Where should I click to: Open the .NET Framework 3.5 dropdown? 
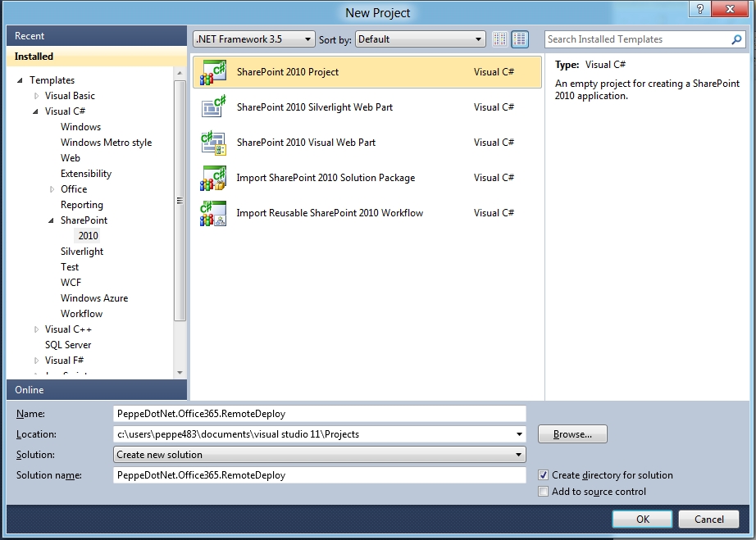254,39
